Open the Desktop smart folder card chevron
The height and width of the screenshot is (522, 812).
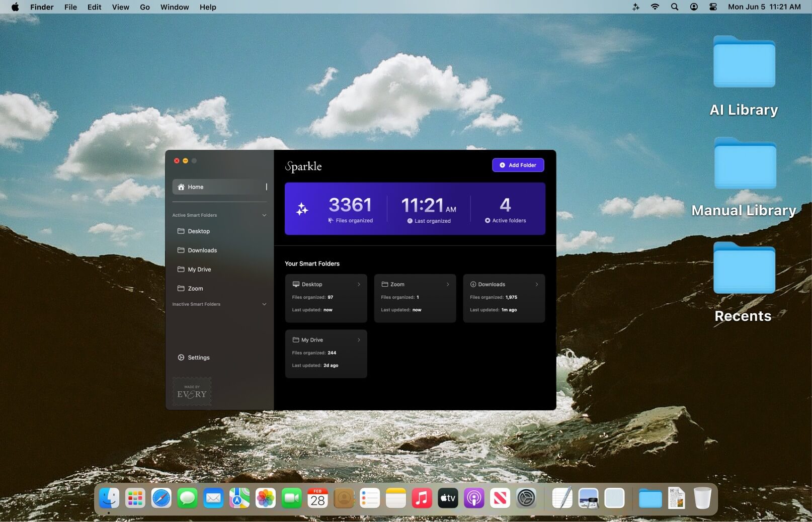click(359, 285)
